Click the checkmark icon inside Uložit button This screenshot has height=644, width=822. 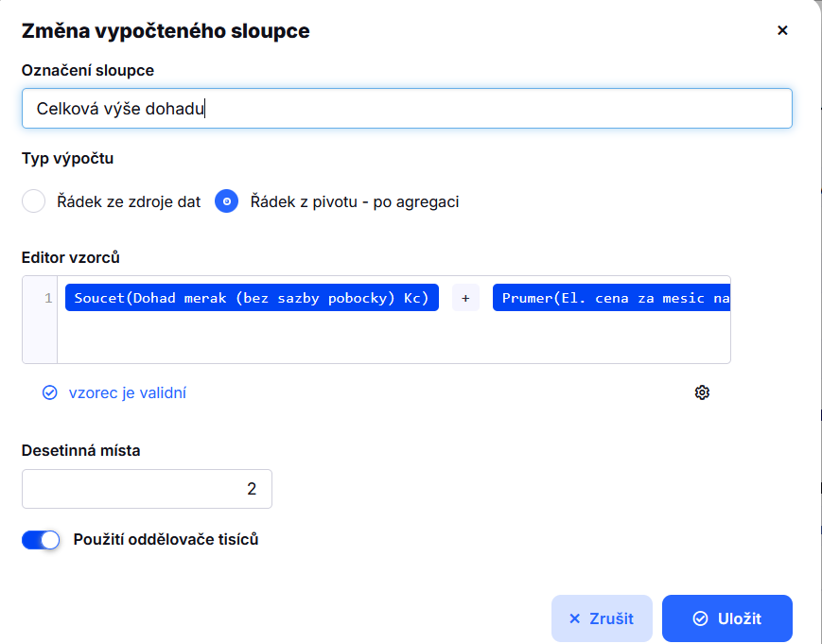click(700, 618)
